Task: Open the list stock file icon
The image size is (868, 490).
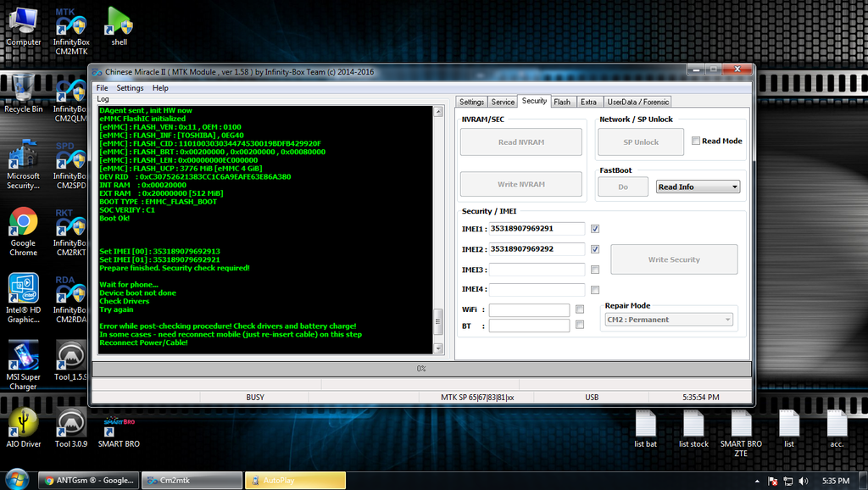Action: pos(693,429)
